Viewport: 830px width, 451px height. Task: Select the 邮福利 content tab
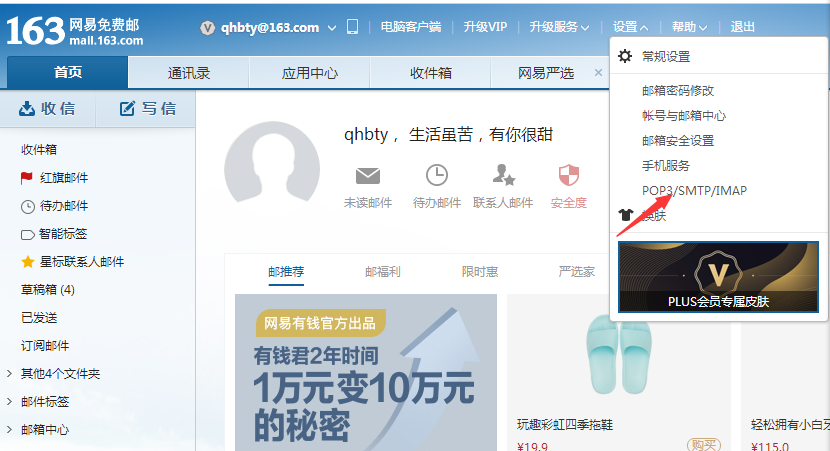coord(383,272)
